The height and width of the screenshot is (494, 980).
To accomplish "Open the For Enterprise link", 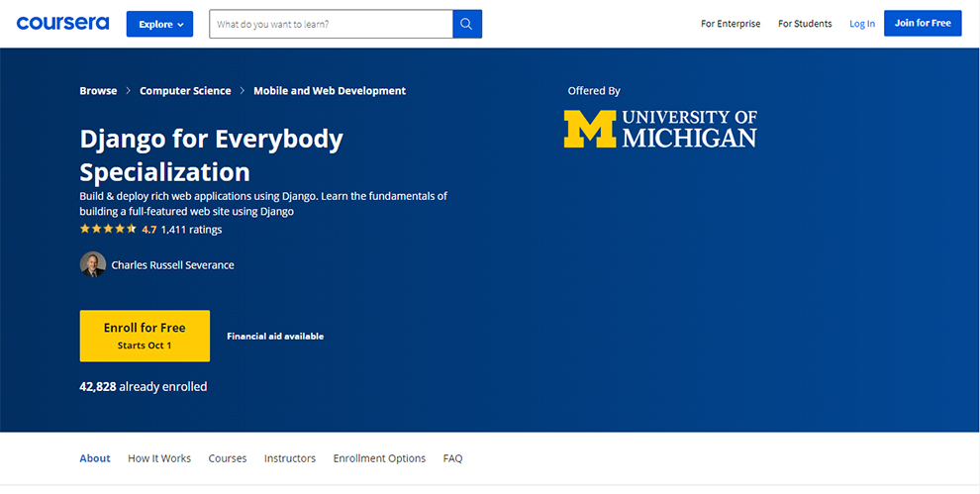I will [x=731, y=24].
